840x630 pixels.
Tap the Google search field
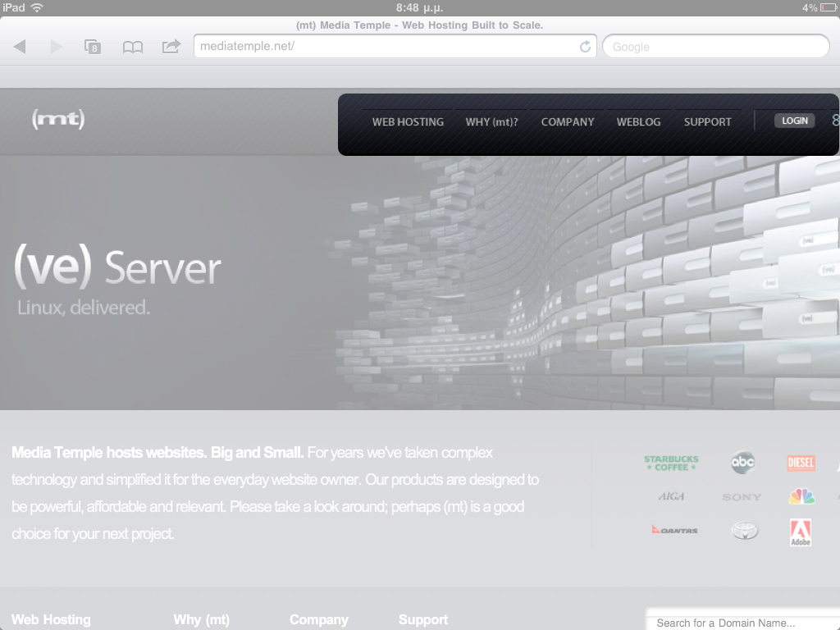coord(715,47)
